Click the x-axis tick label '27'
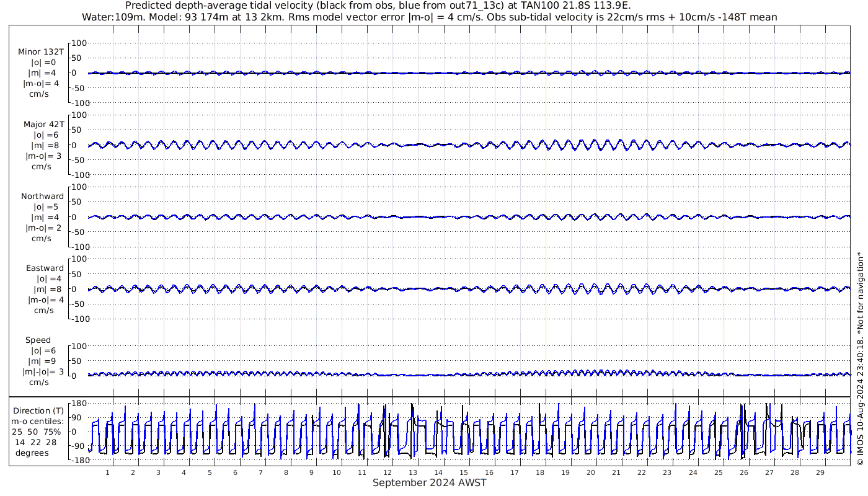Viewport: 868px width, 496px height. pos(769,472)
